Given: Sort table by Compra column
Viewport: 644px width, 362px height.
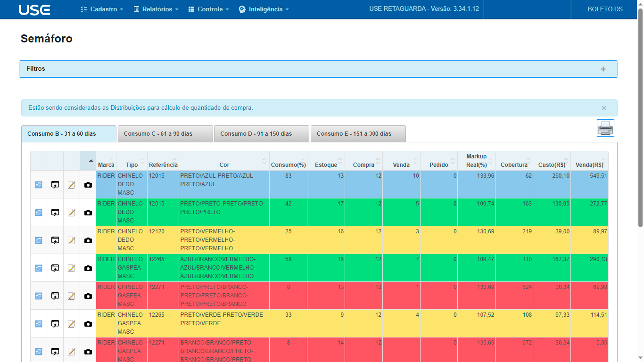Looking at the screenshot, I should tap(364, 161).
